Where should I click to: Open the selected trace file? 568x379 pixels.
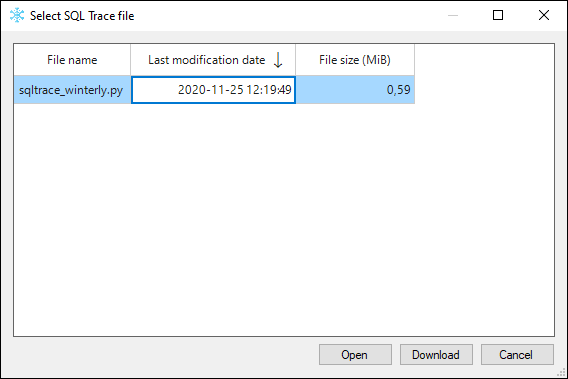click(x=355, y=354)
